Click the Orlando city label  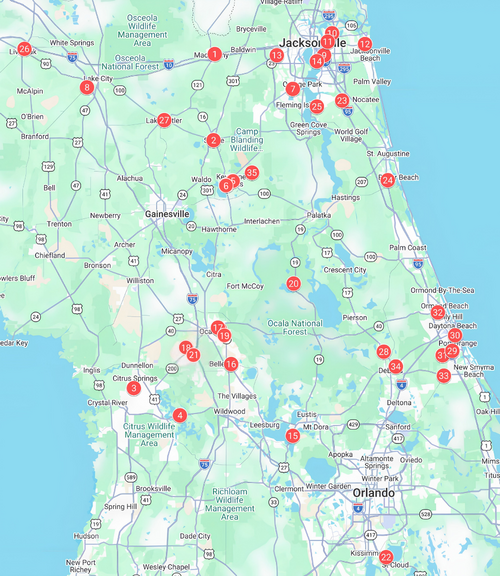374,493
